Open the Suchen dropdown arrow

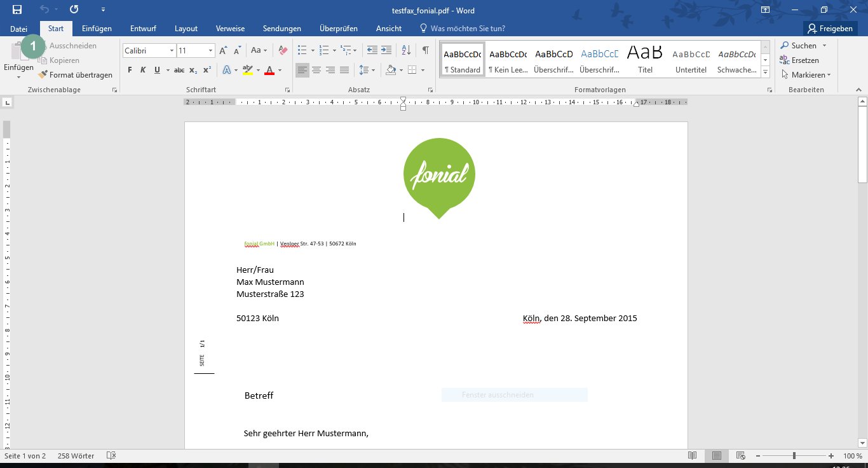point(824,46)
